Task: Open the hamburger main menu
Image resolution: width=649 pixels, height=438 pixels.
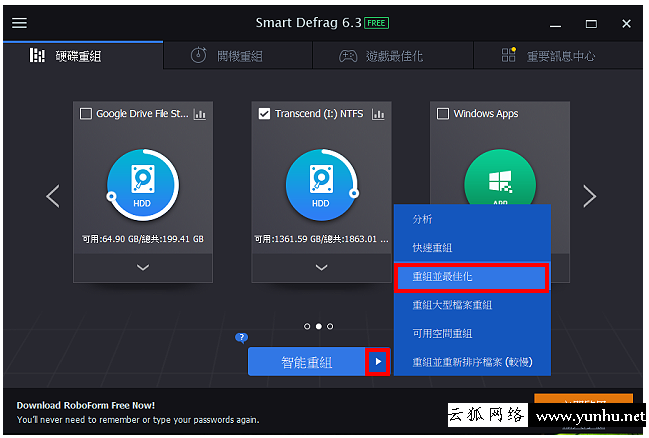Action: 19,23
